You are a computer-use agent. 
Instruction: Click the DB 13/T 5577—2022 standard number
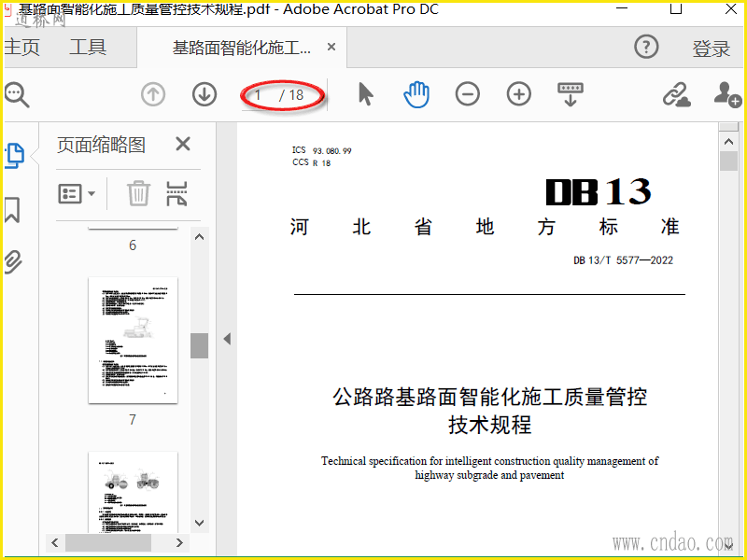pos(623,260)
